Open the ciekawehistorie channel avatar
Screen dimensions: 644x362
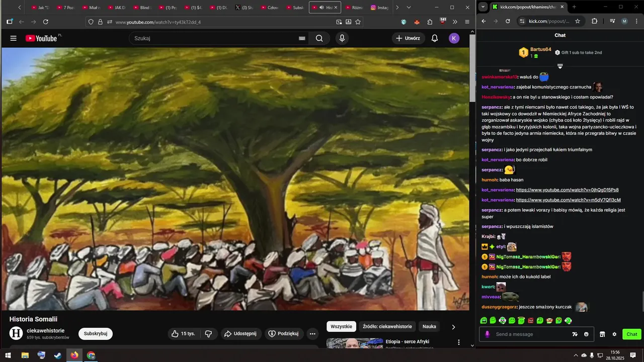[x=17, y=333]
